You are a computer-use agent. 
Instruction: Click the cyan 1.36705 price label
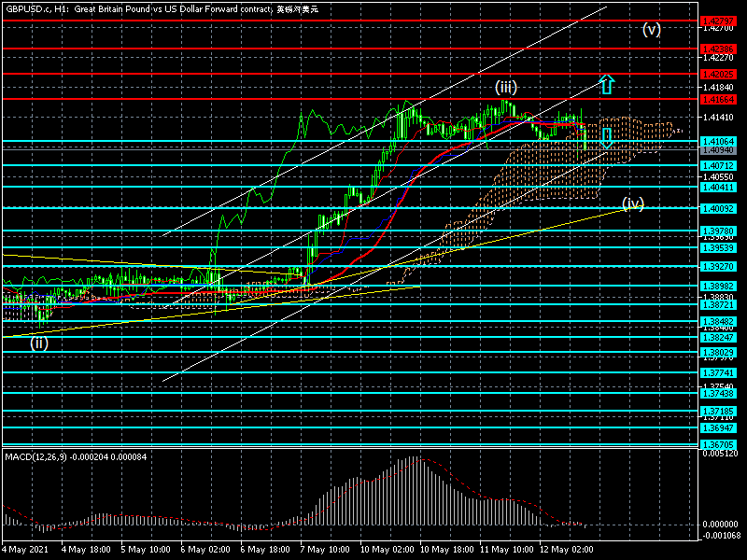pos(718,445)
